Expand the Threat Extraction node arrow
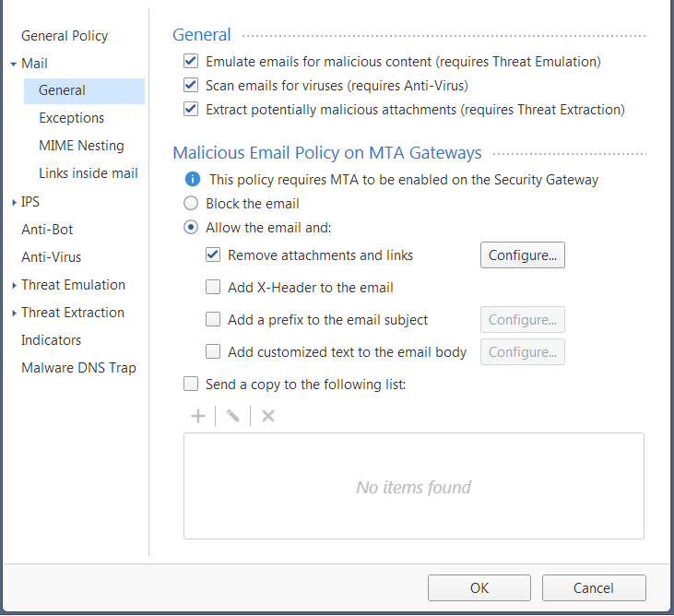 [x=14, y=313]
